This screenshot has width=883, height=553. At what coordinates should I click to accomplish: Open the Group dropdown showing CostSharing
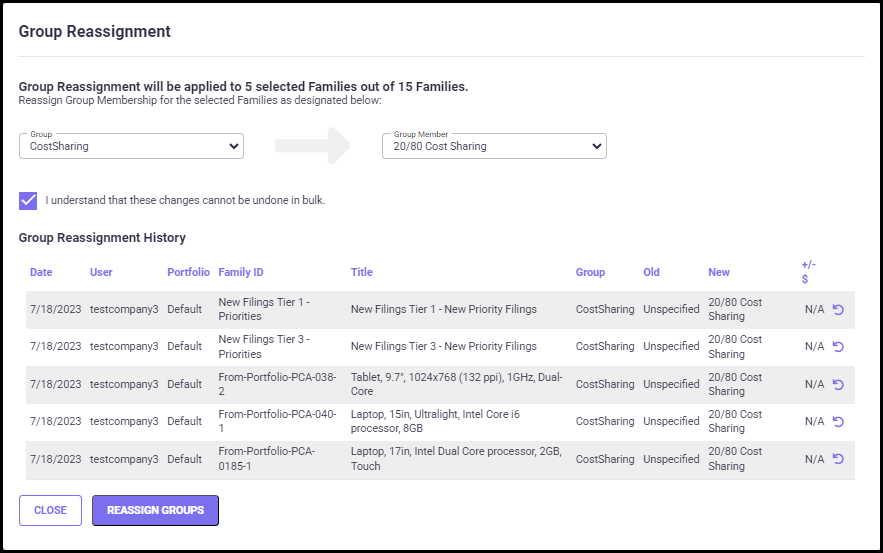(131, 146)
